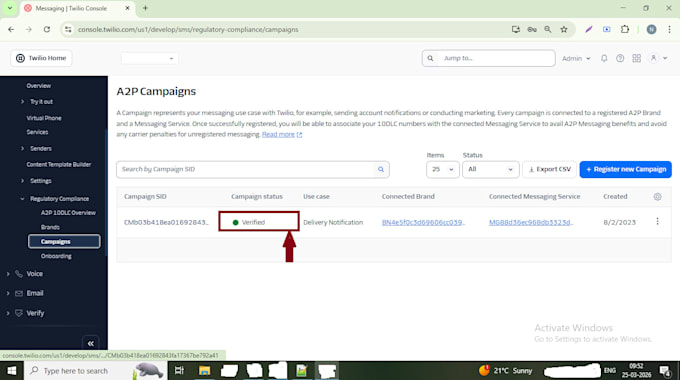Select the Verified campaign status cell
This screenshot has height=380, width=680.
259,221
